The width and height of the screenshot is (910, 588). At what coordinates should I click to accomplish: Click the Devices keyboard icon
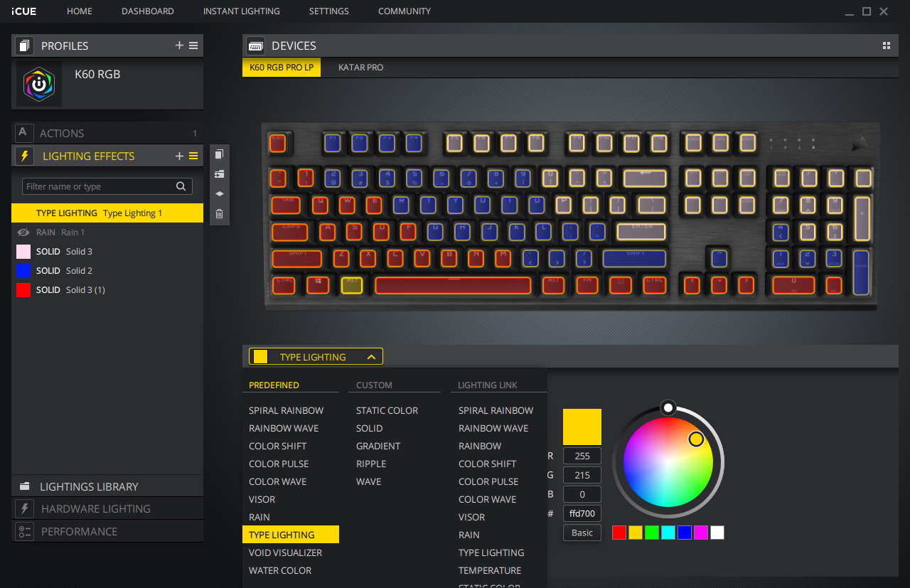[256, 46]
